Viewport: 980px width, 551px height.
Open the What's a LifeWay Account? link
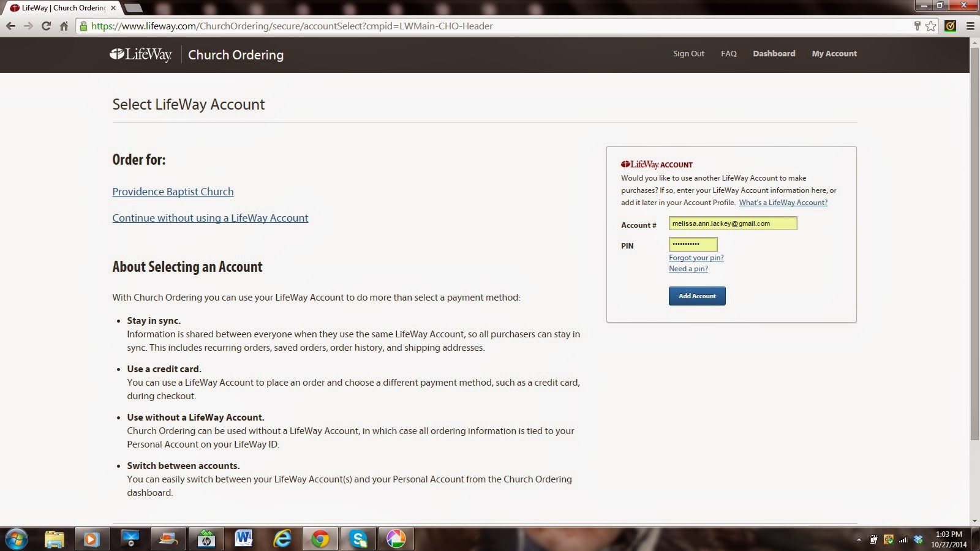(783, 203)
